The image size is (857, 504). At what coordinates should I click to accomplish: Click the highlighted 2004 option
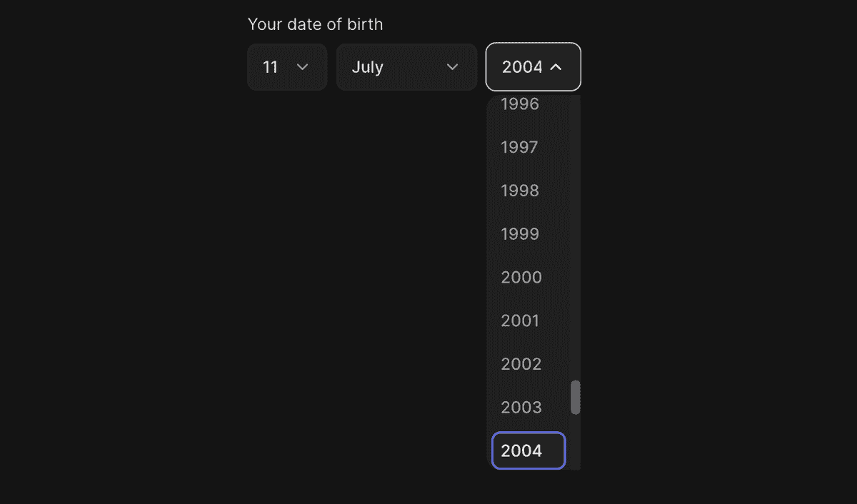coord(528,450)
